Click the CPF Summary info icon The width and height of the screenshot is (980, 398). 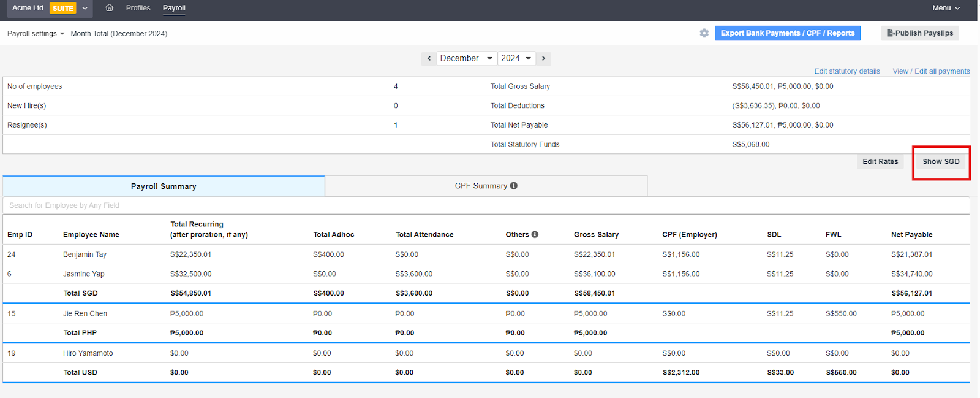(x=514, y=186)
